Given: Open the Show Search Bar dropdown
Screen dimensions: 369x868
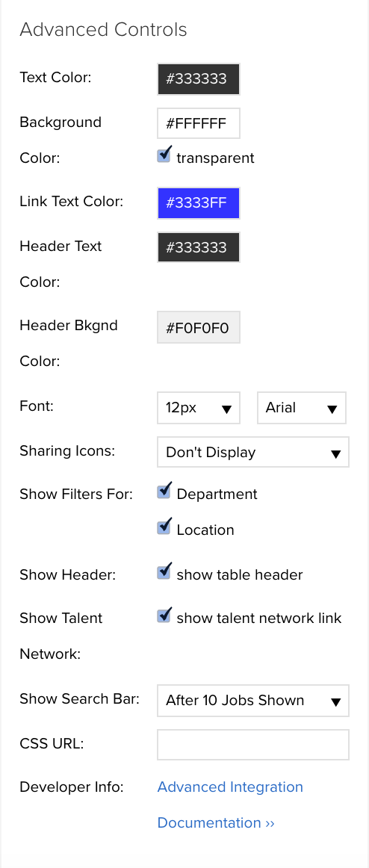Looking at the screenshot, I should pyautogui.click(x=253, y=701).
